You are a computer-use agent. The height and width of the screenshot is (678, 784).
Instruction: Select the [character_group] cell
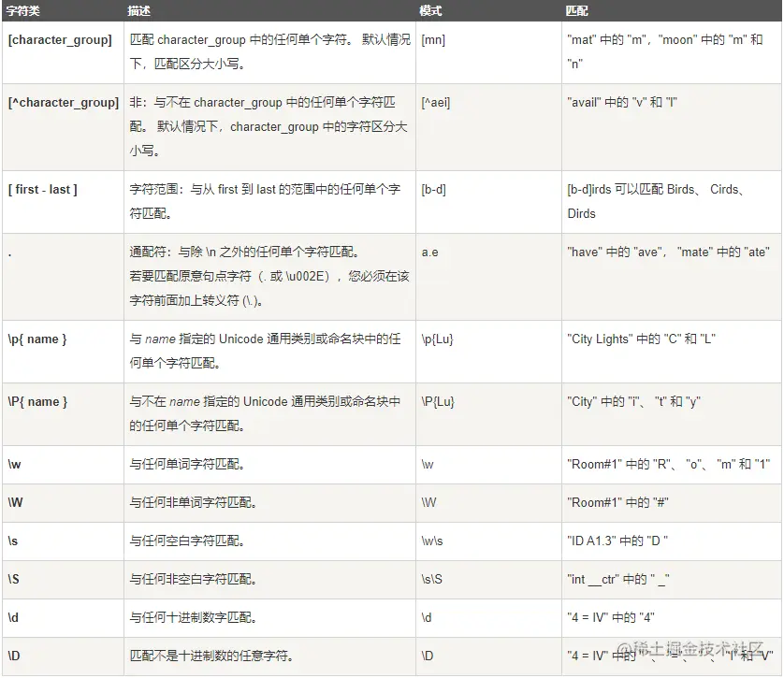tap(63, 52)
